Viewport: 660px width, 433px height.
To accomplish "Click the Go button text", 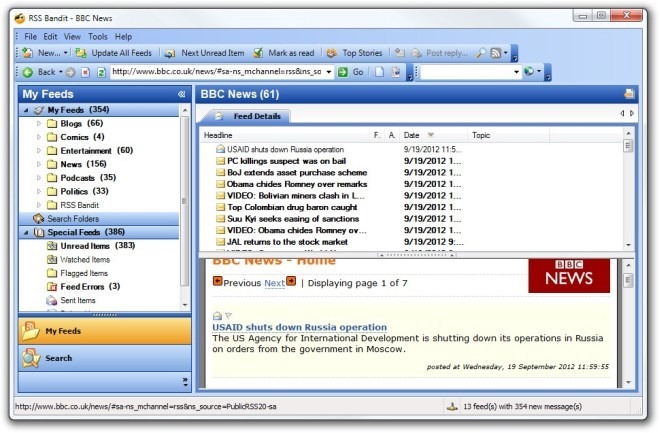I will point(358,72).
